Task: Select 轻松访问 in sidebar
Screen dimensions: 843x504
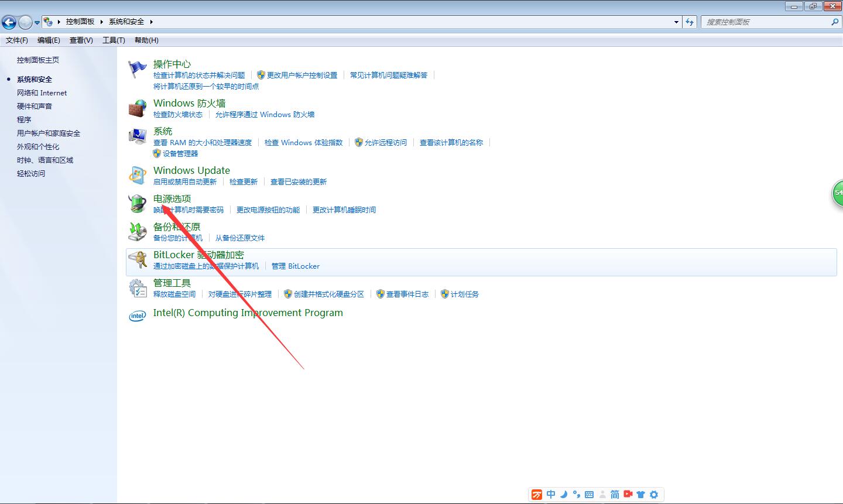Action: [x=31, y=174]
